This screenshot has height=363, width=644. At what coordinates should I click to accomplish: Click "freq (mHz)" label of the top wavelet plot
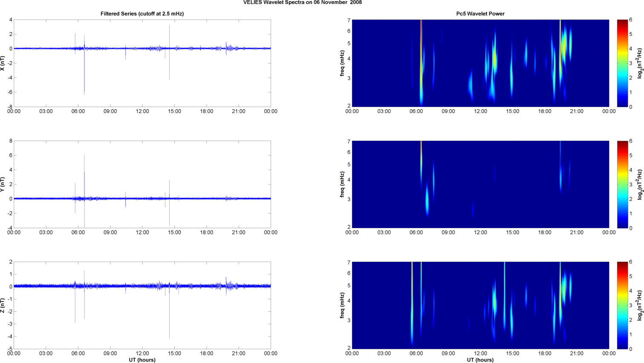pos(342,63)
